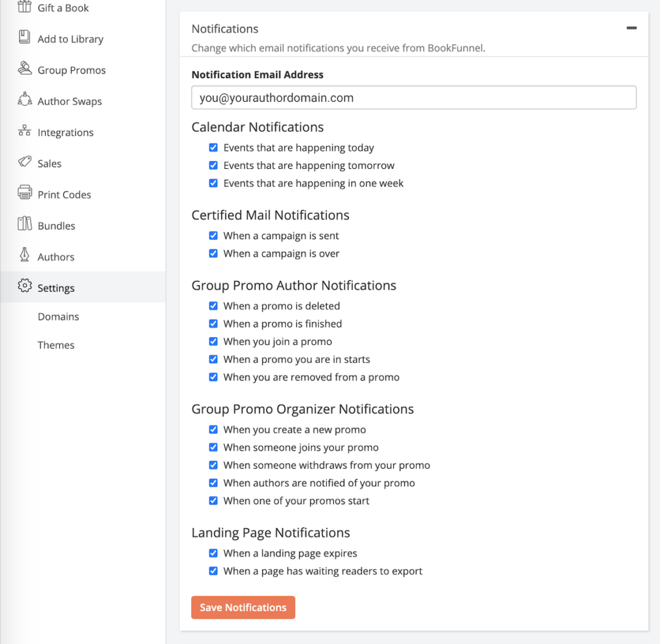Click the Notification Email Address field

[414, 97]
